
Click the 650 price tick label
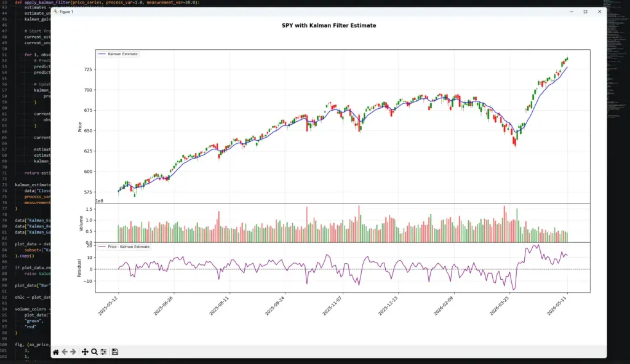click(88, 131)
